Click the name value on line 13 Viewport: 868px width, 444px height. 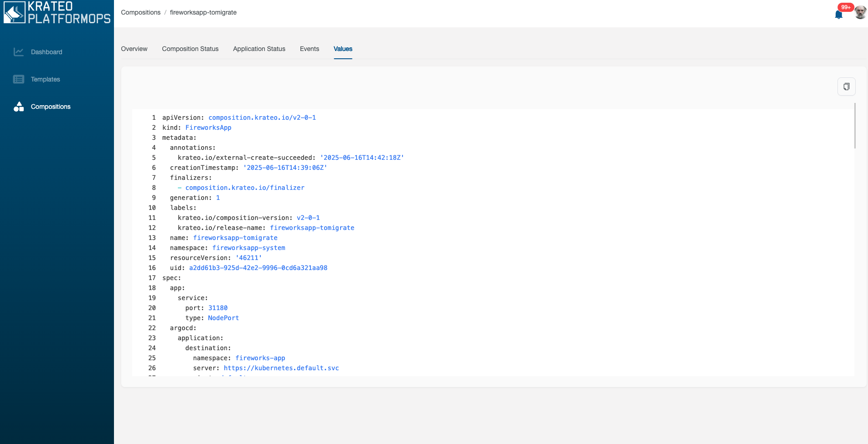click(x=235, y=238)
